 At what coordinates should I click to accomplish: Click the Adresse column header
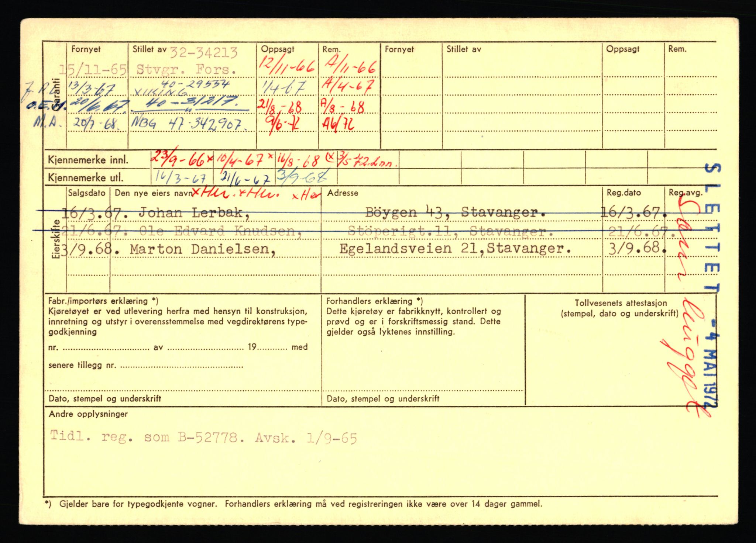pos(343,193)
